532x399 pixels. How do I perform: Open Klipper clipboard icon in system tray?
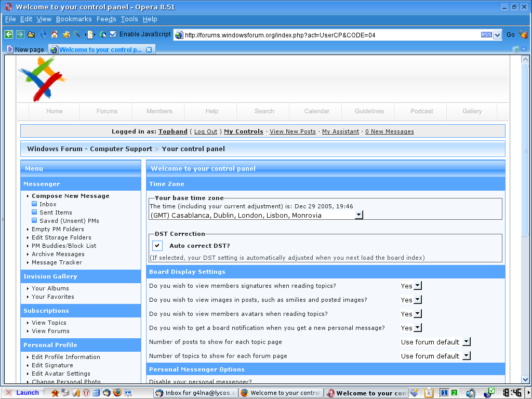click(429, 393)
